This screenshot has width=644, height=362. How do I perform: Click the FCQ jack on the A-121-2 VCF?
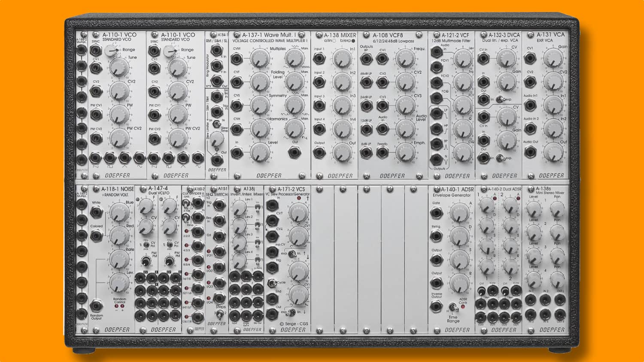click(437, 98)
